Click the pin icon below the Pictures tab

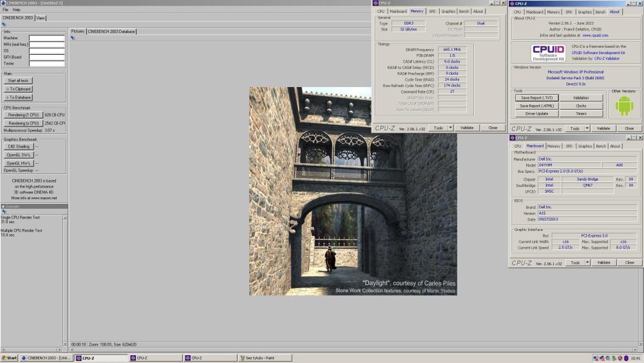click(73, 38)
